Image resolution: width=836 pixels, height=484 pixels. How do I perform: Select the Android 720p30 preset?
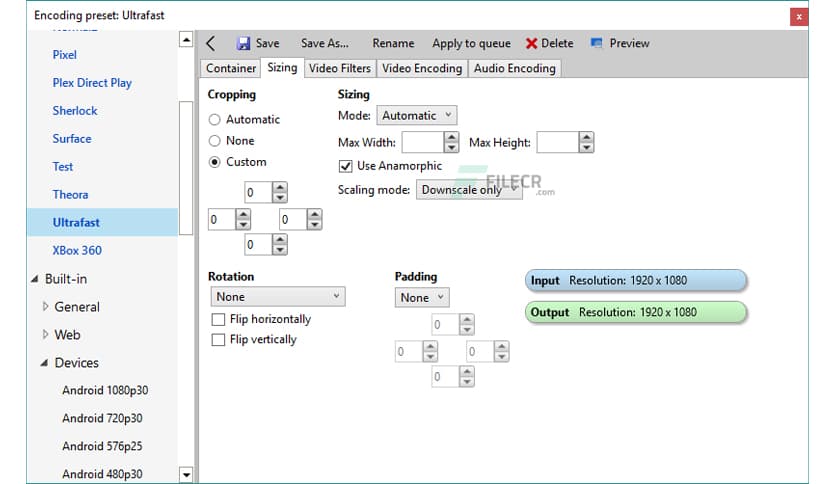102,418
